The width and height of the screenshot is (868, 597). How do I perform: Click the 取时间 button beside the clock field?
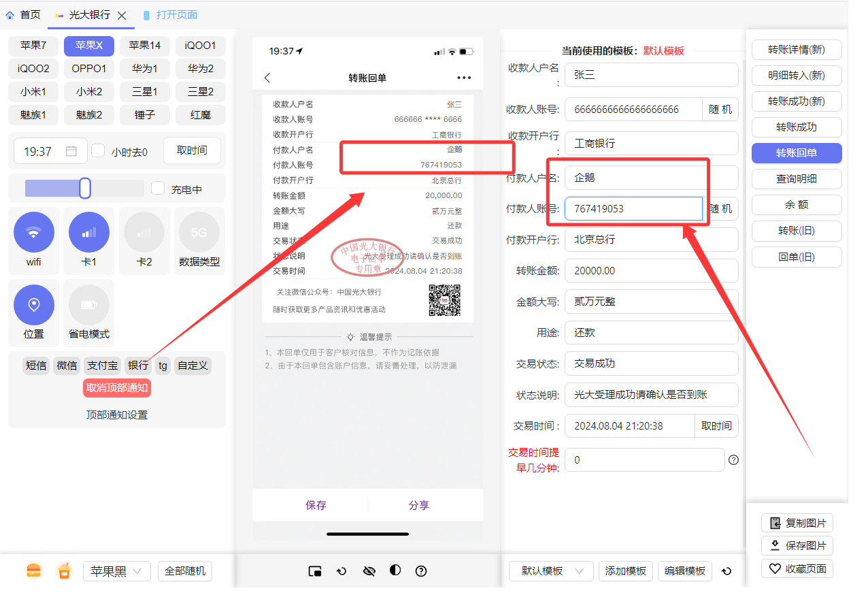point(192,150)
